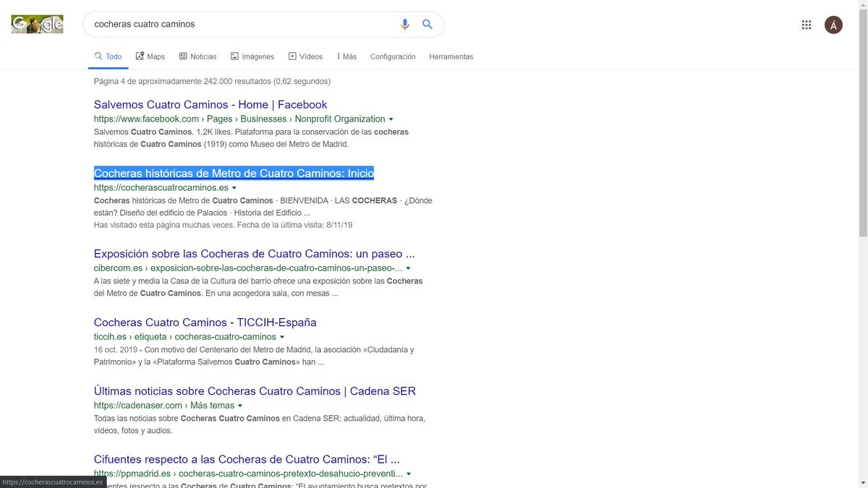The width and height of the screenshot is (868, 488).
Task: Open the Más options menu
Action: click(x=346, y=56)
